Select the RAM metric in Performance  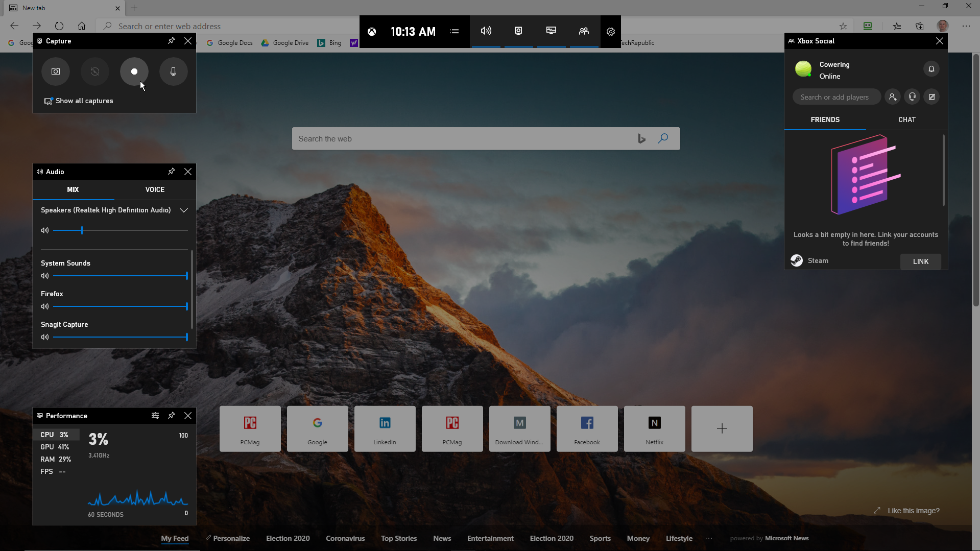coord(56,459)
